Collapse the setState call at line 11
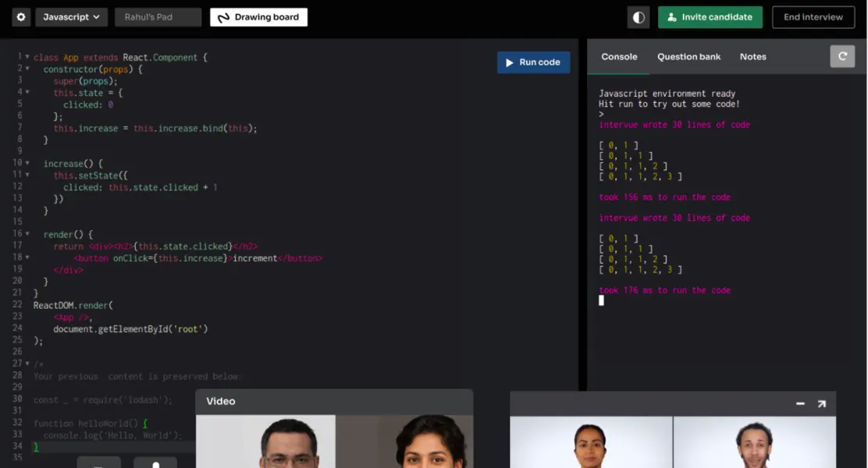868x468 pixels. (27, 175)
